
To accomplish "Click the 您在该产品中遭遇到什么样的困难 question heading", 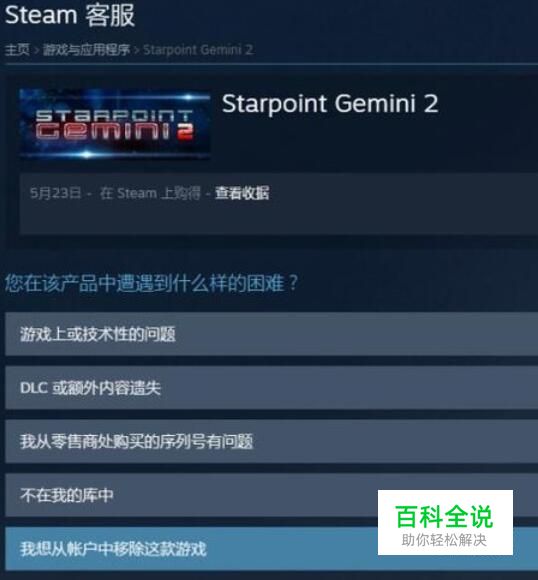I will coord(151,283).
